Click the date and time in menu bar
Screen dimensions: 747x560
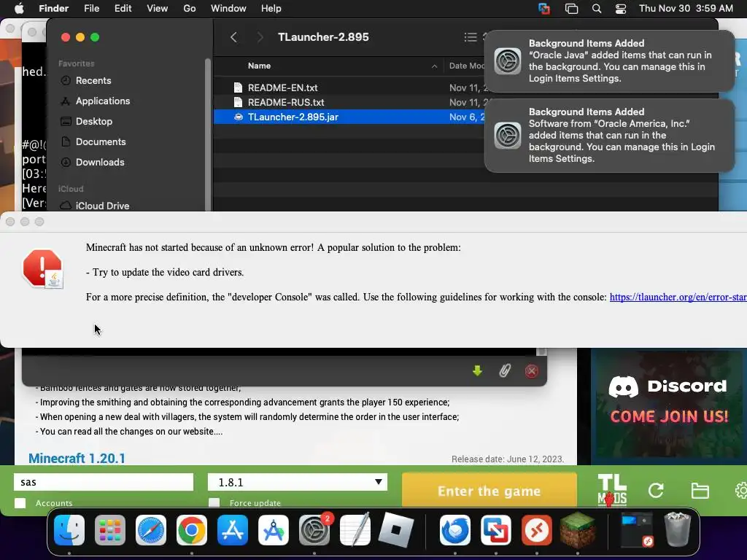[x=686, y=9]
